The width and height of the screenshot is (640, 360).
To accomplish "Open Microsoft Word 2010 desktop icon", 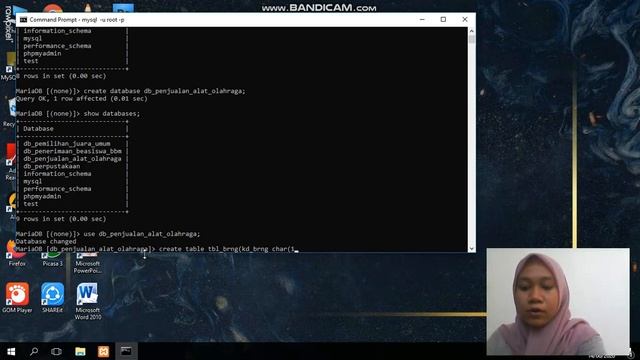I will (87, 301).
